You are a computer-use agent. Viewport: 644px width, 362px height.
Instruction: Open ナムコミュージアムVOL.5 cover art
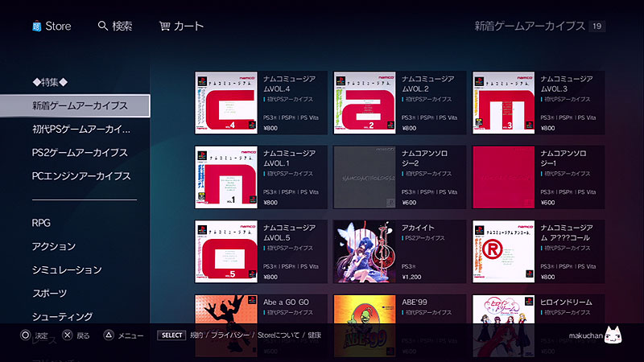(226, 252)
